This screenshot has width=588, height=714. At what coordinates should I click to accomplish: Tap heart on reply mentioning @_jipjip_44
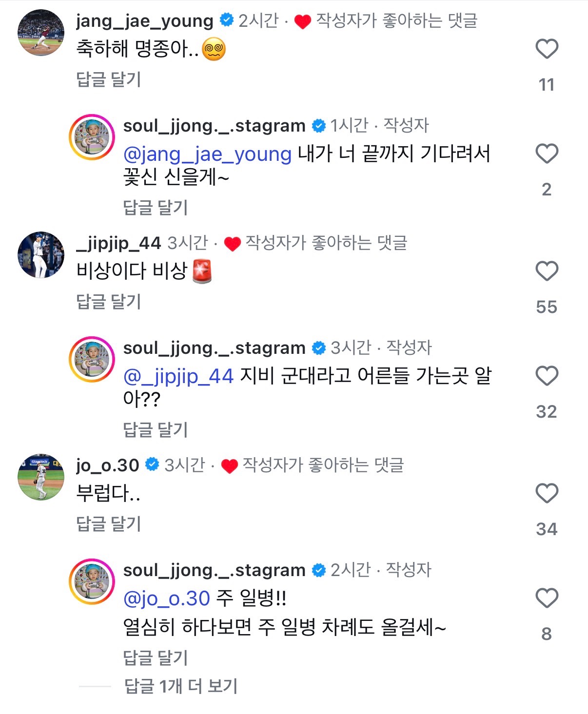[x=547, y=376]
